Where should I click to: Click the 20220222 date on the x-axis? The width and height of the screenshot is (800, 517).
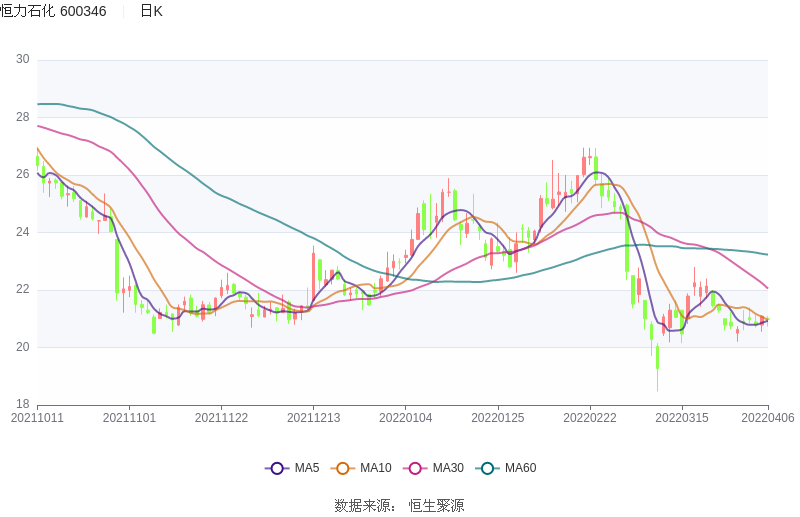point(590,418)
